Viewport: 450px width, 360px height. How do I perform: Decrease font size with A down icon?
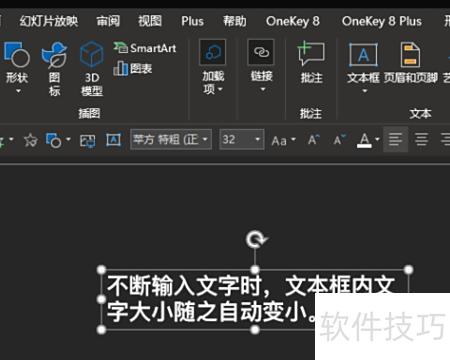coord(340,140)
